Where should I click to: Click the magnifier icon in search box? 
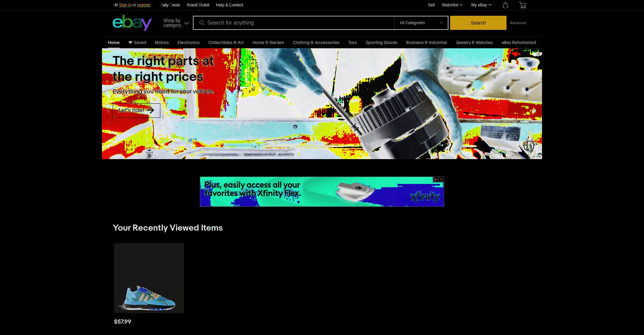click(x=202, y=23)
